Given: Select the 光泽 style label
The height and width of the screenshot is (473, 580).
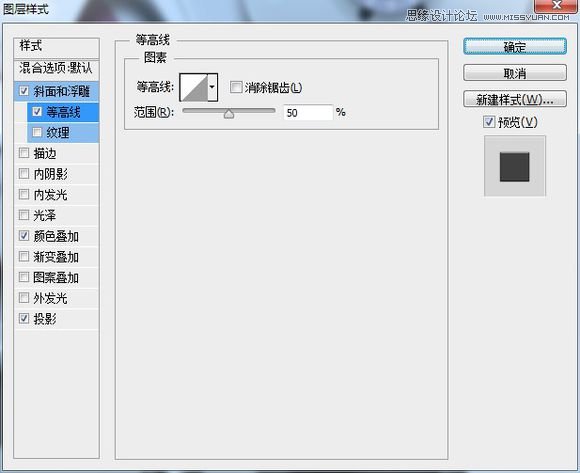Looking at the screenshot, I should coord(45,215).
